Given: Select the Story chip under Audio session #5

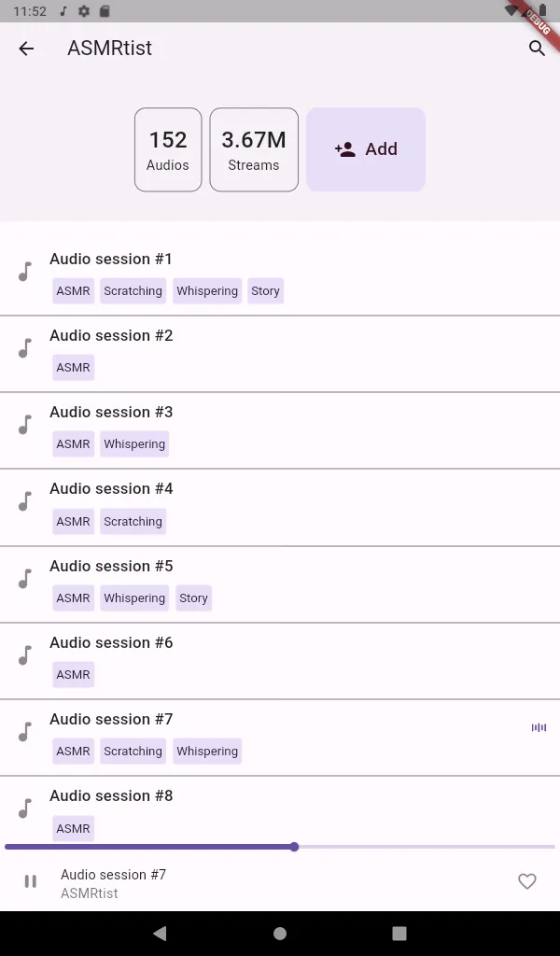Looking at the screenshot, I should [x=193, y=597].
